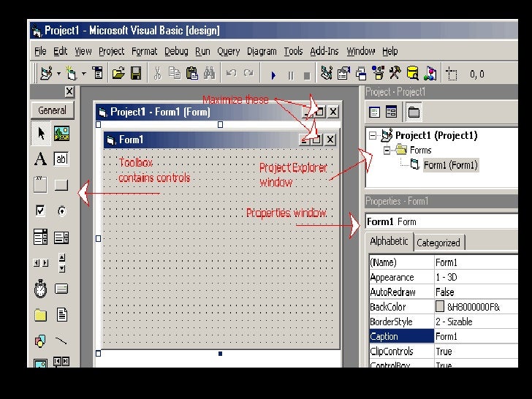Collapse the Forms folder node
Viewport: 532px width, 399px height.
pyautogui.click(x=387, y=151)
